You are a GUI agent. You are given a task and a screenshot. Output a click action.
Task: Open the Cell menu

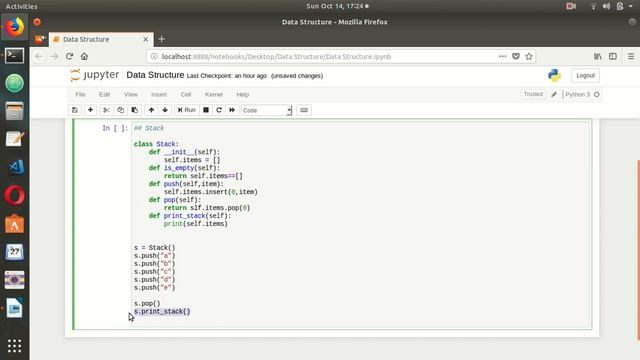[186, 94]
